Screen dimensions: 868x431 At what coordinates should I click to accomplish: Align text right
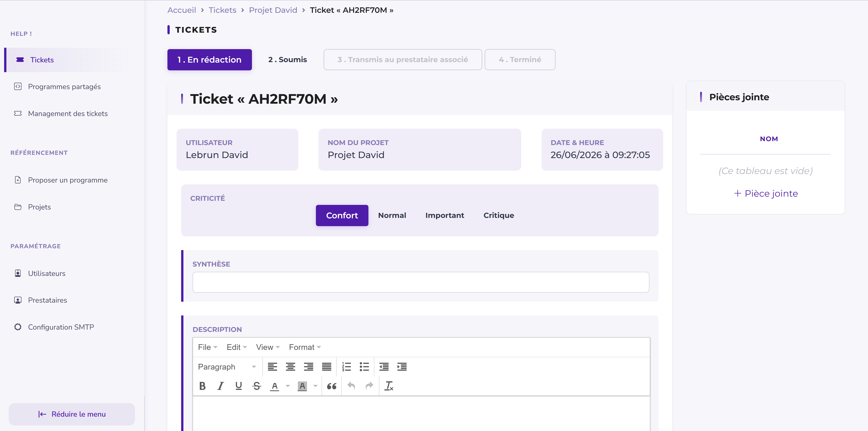click(x=308, y=367)
